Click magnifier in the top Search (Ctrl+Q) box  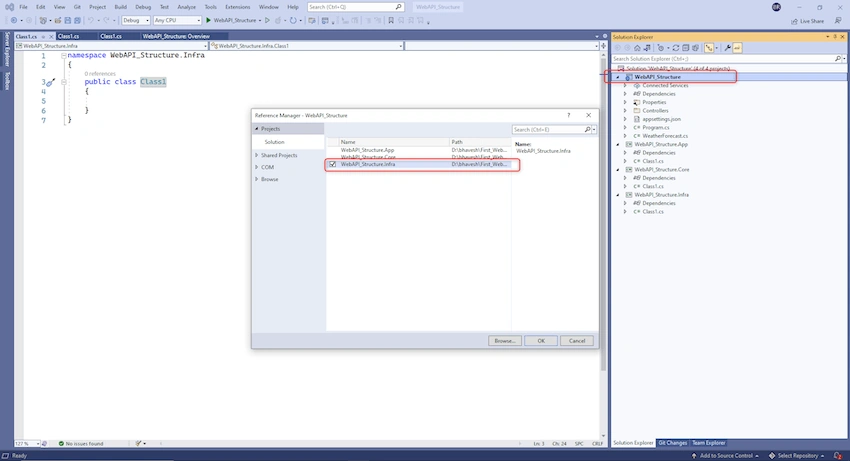click(398, 7)
